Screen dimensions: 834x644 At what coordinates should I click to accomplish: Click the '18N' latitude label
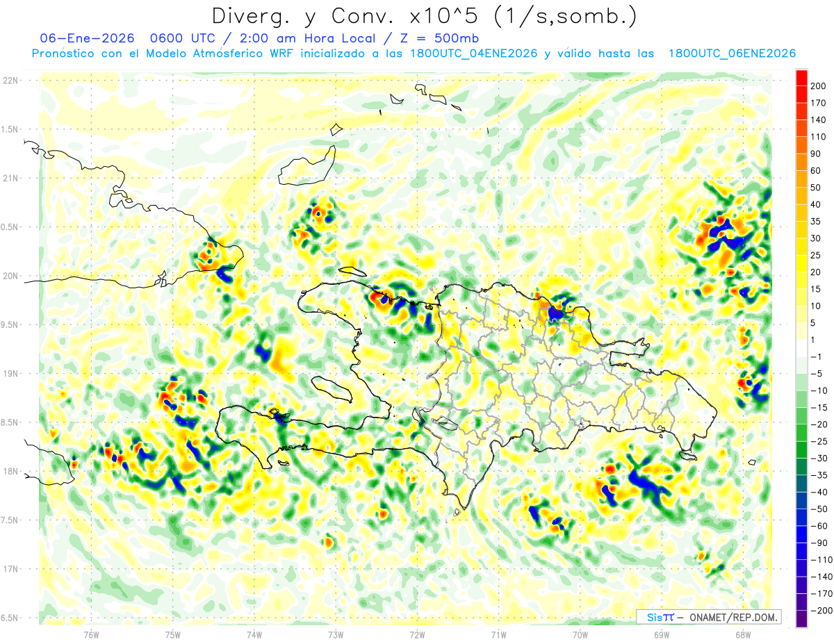click(10, 471)
